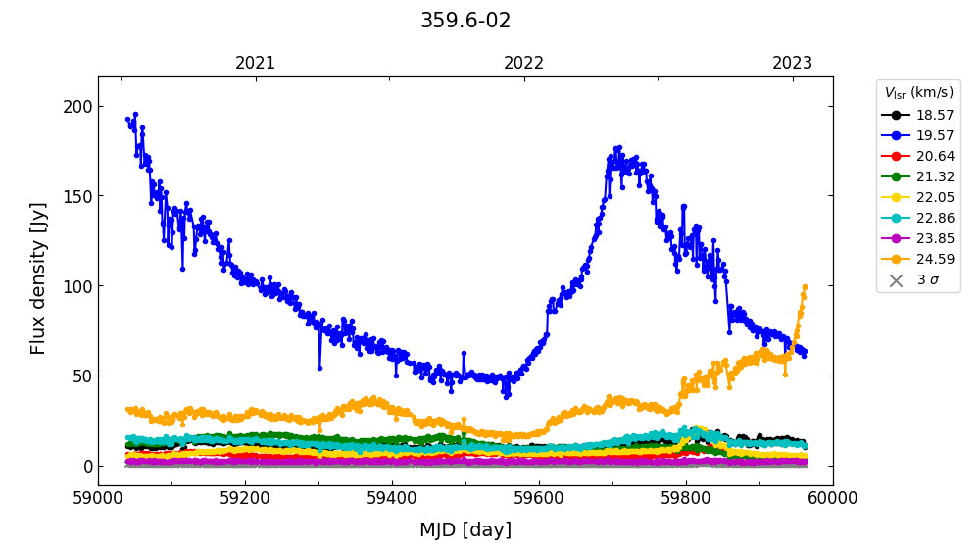
Task: Click the orange 24.59 legend swatch
Action: [x=896, y=259]
